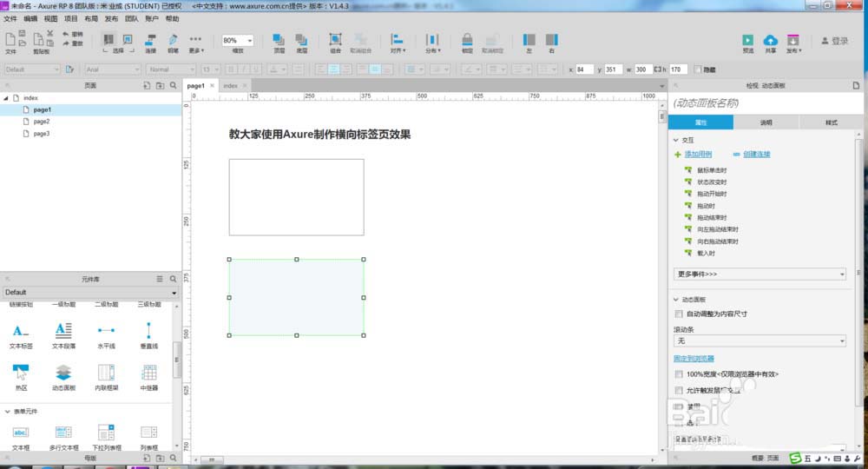Open the More tools (更多) dropdown
868x469 pixels.
coord(196,43)
